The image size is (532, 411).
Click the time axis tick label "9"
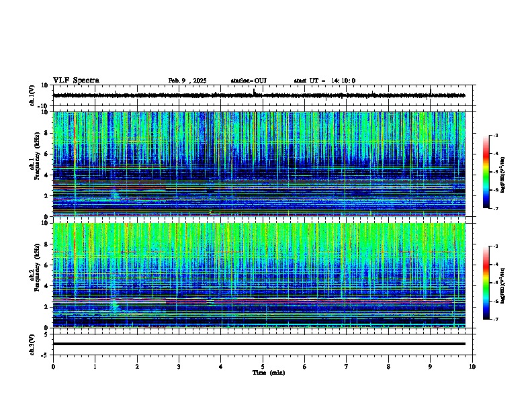[430, 367]
